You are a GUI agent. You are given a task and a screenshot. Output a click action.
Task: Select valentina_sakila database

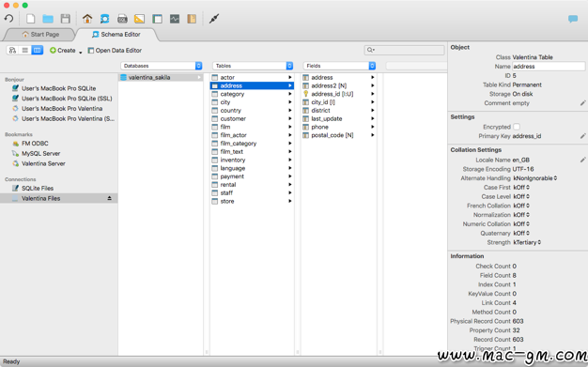(x=161, y=77)
